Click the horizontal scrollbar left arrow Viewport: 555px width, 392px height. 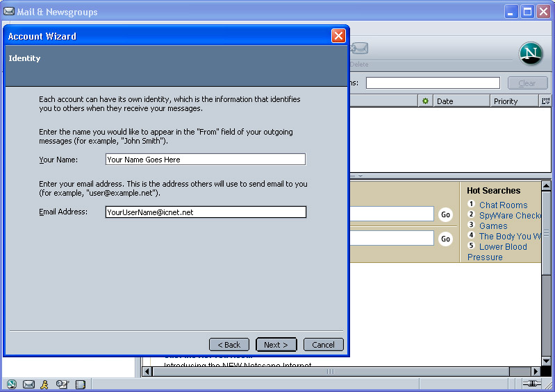click(147, 371)
